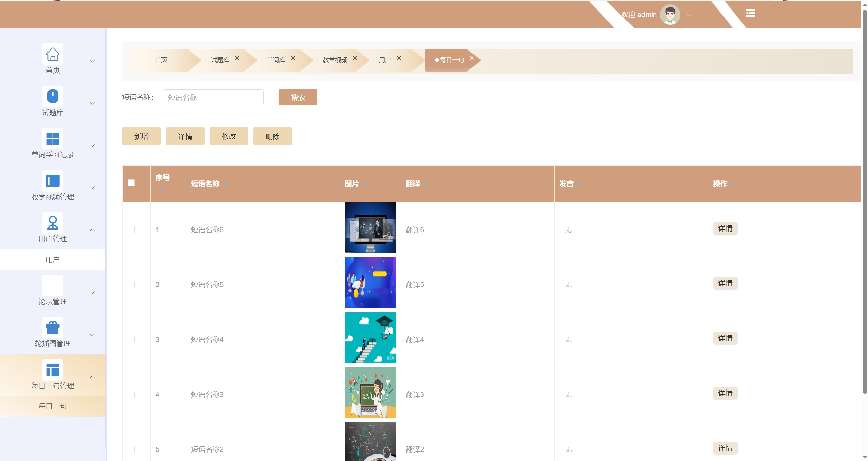Viewport: 868px width, 461px height.
Task: Open 详情 for 短语名称3 row
Action: (725, 393)
